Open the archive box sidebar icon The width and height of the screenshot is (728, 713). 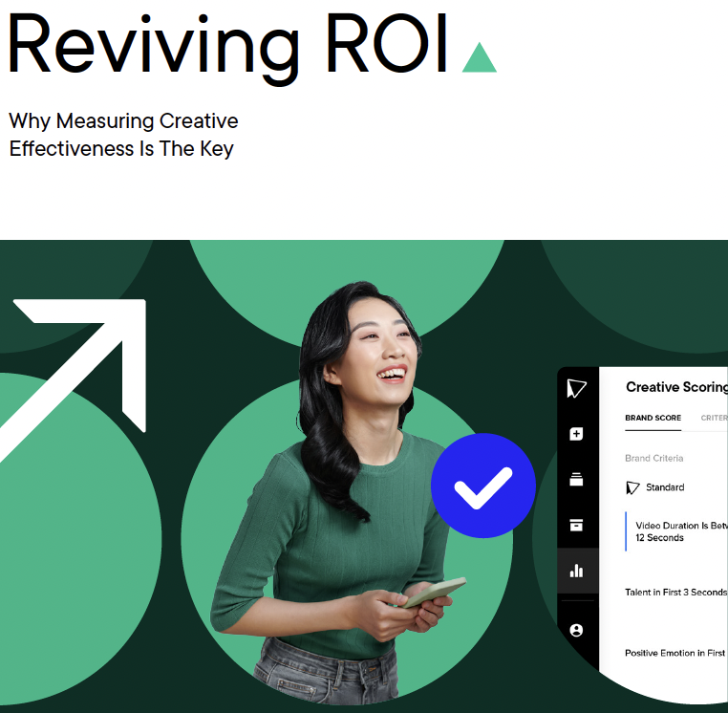[x=576, y=525]
